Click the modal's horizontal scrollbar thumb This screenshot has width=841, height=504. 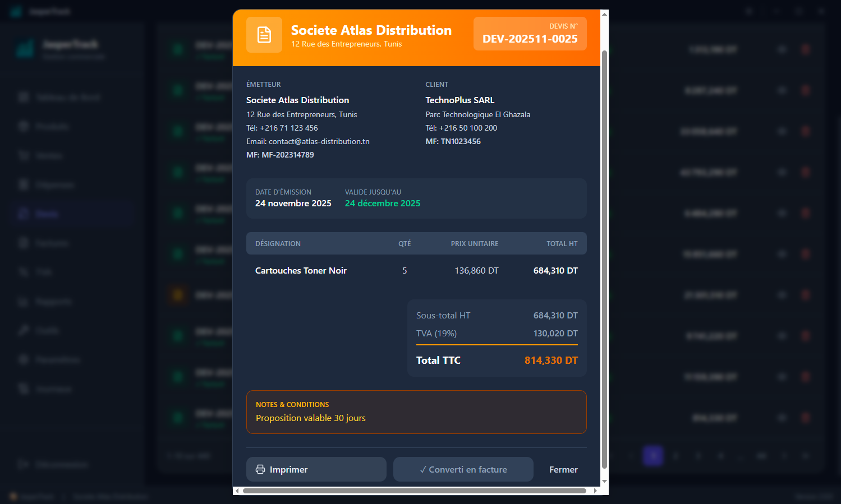(x=415, y=491)
